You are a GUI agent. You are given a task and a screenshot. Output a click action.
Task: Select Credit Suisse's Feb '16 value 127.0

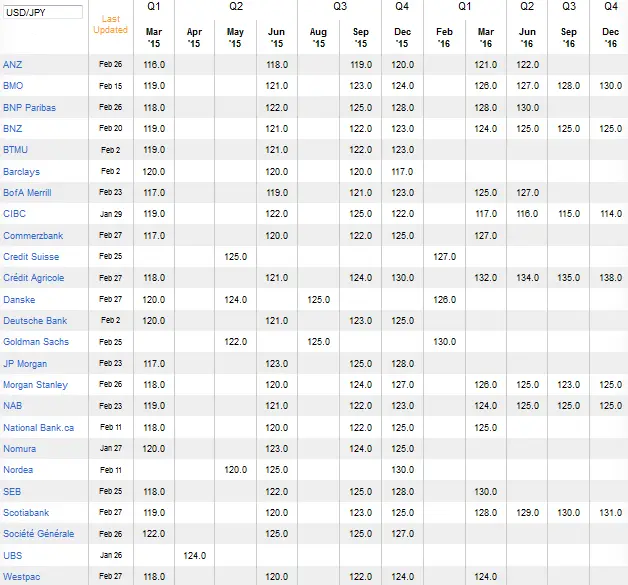click(445, 257)
